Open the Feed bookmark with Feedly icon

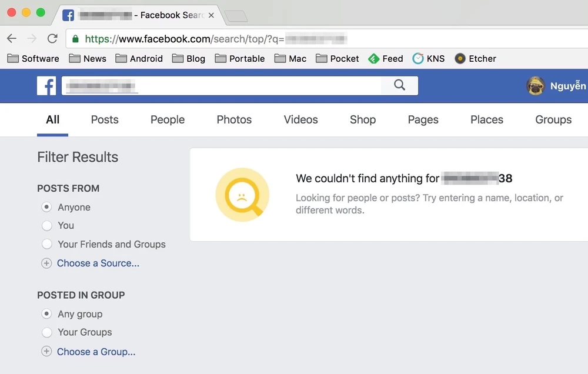click(385, 59)
